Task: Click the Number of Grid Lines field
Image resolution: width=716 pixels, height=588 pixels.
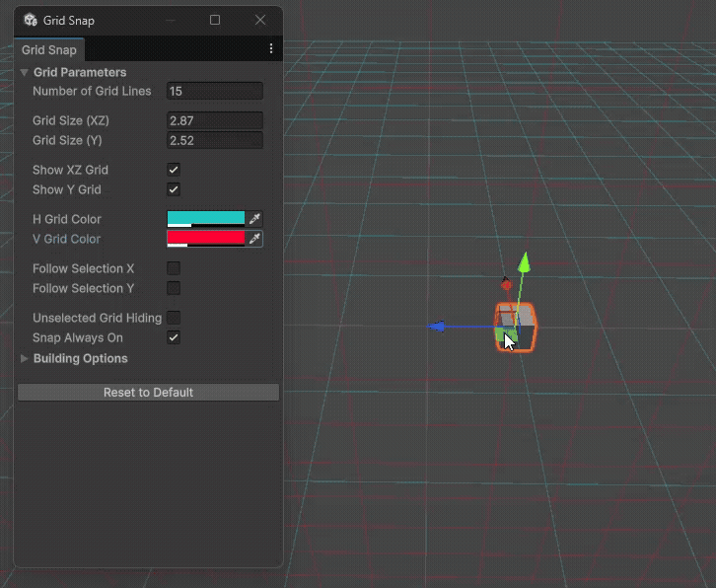Action: [x=215, y=91]
